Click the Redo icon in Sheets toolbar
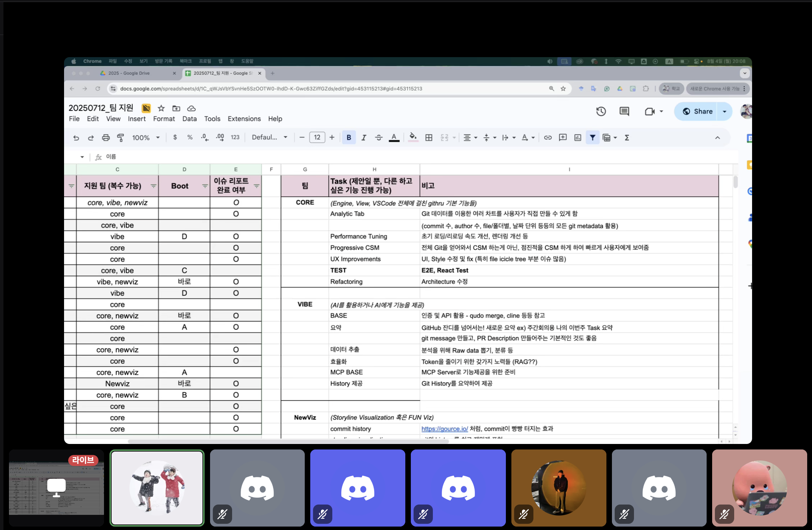The height and width of the screenshot is (530, 812). tap(91, 138)
